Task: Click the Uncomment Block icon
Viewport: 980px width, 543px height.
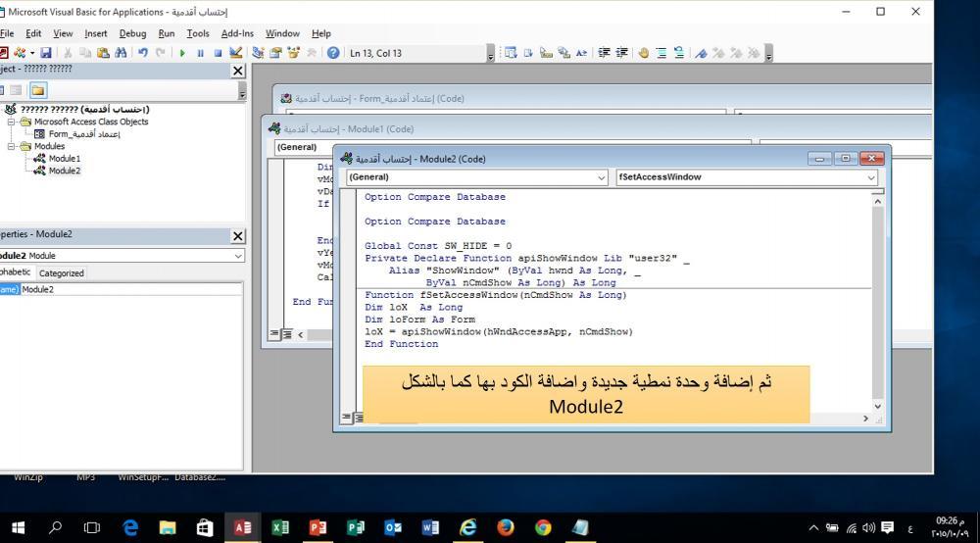Action: tap(679, 53)
